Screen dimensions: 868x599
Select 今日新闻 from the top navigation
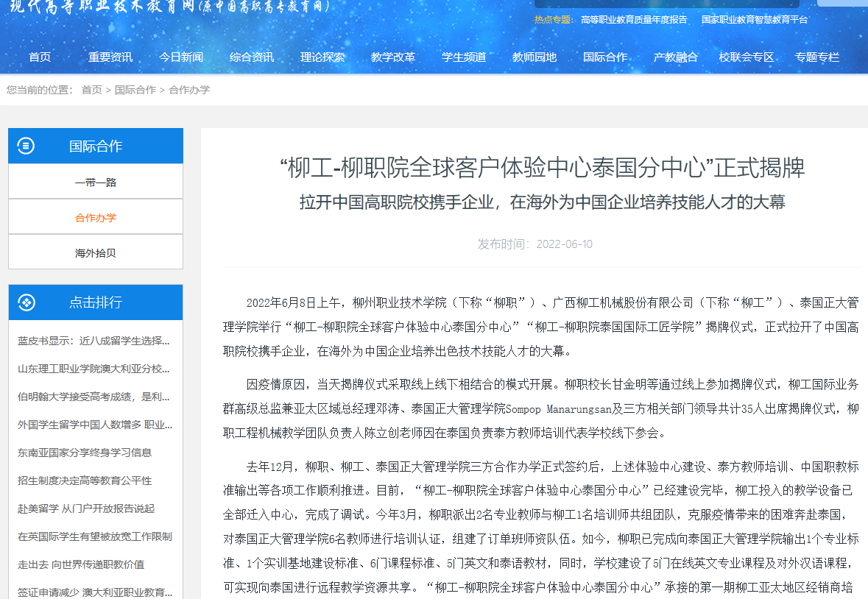181,57
